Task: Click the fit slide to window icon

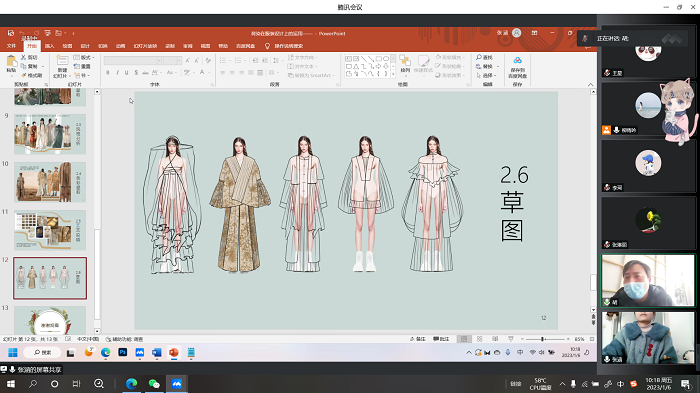Action: tap(592, 339)
